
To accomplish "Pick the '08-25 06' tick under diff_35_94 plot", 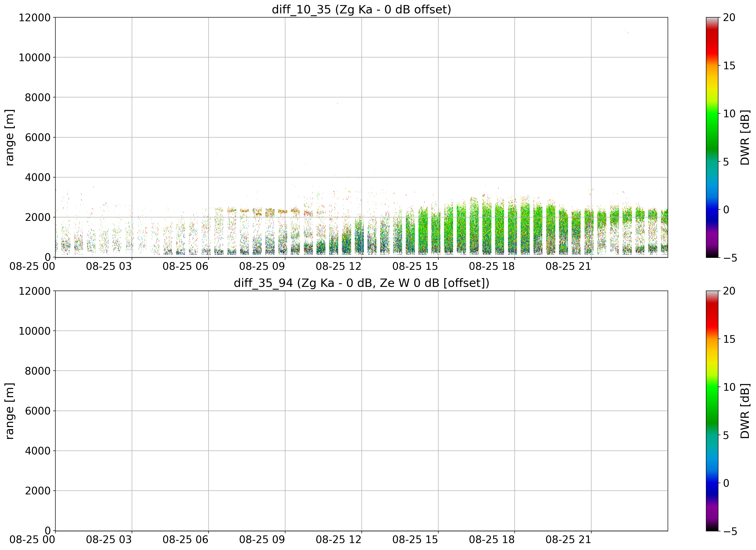I will tap(186, 540).
